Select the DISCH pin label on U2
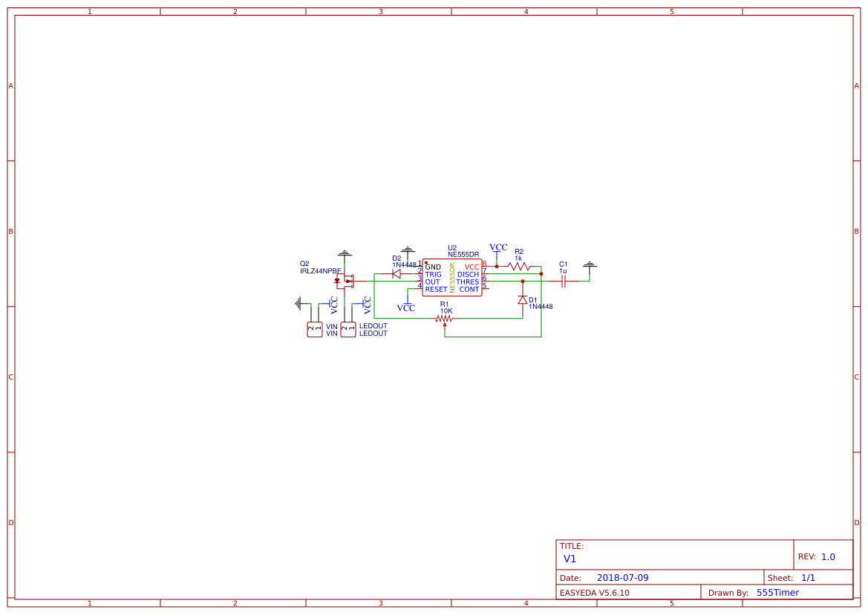Viewport: 868px width, 615px height. pos(467,273)
